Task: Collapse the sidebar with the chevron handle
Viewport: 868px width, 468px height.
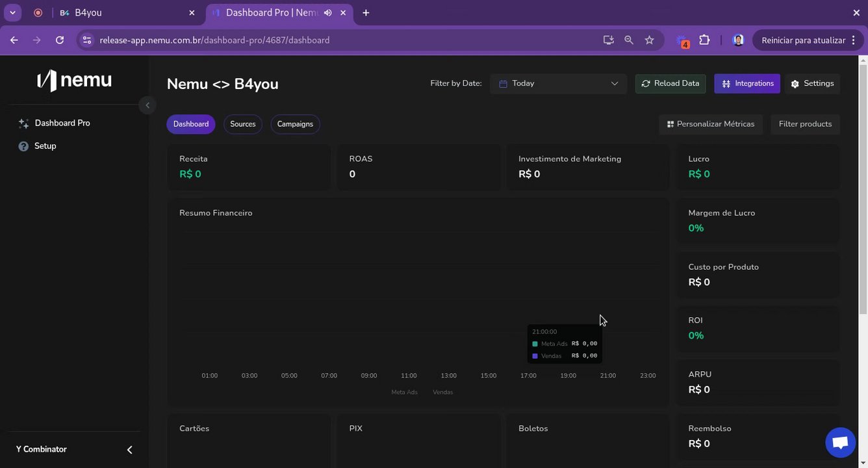Action: [x=147, y=105]
